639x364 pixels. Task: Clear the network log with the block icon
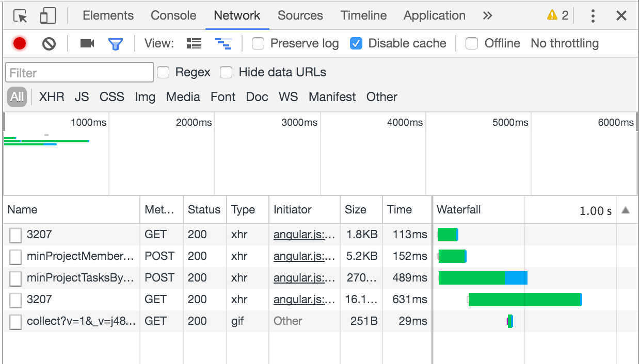coord(49,43)
